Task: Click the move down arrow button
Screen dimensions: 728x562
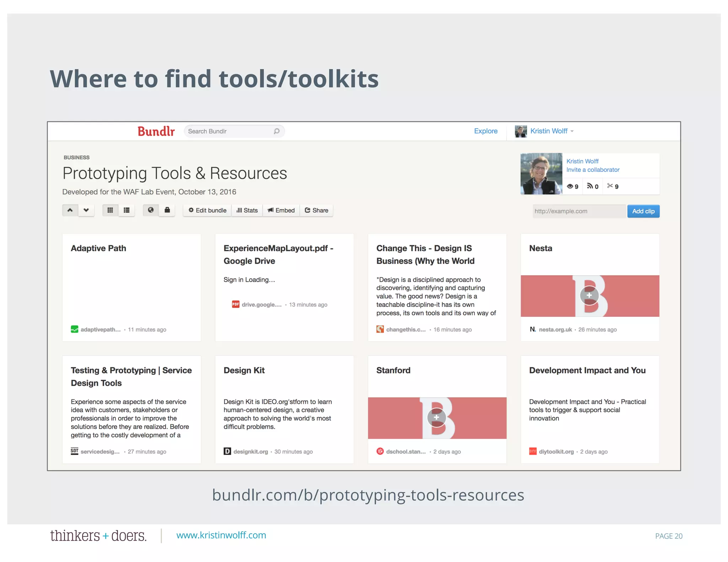Action: (86, 210)
